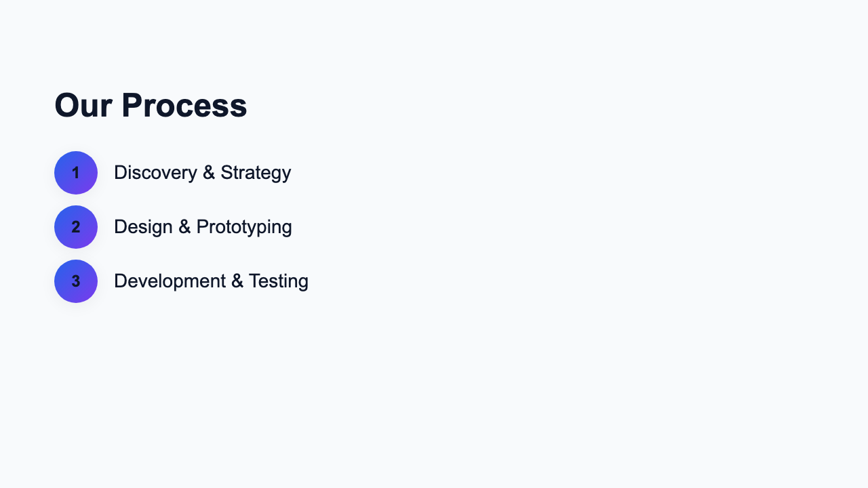This screenshot has height=488, width=868.
Task: Click the word "Development" in step three
Action: pos(170,281)
